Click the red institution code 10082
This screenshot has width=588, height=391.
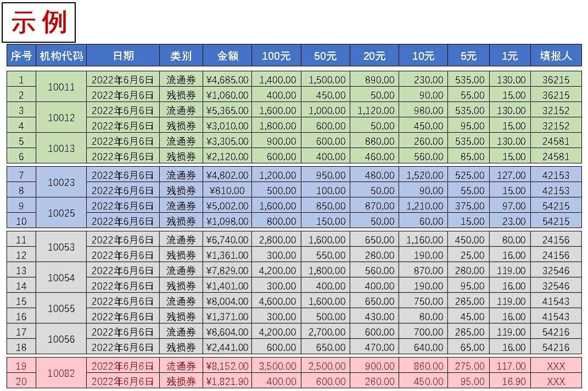pos(61,373)
